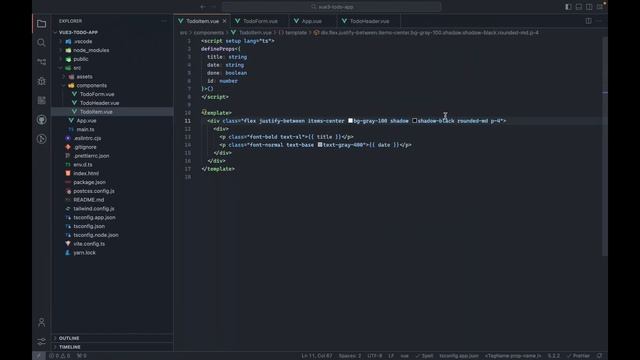Open the Accounts menu icon
The width and height of the screenshot is (640, 360).
[41, 322]
